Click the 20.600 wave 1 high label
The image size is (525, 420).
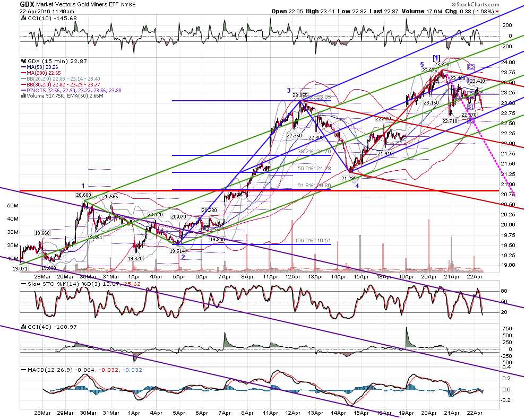coord(83,195)
